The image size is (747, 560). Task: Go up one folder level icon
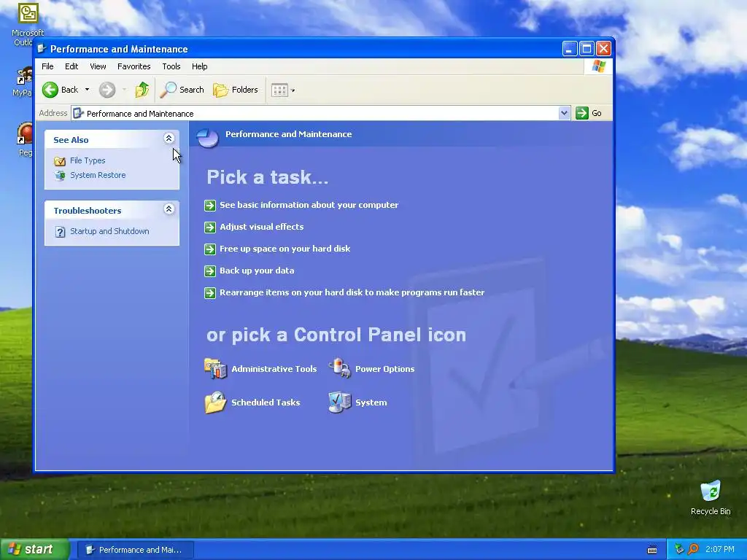[142, 90]
